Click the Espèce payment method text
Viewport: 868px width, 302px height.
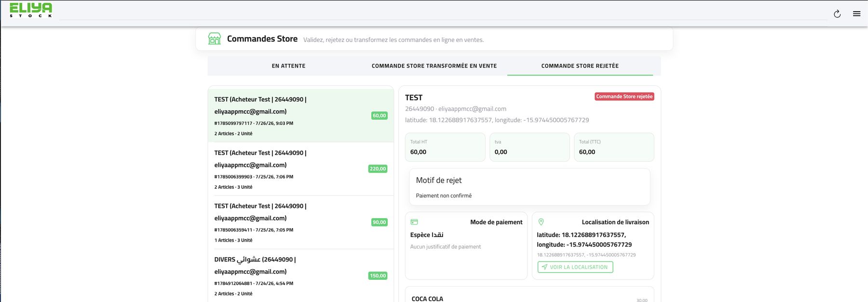427,235
